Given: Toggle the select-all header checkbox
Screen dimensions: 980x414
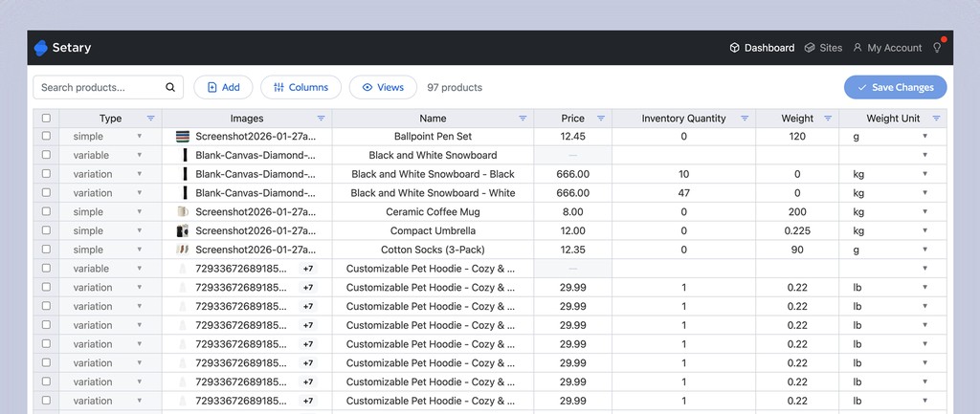Looking at the screenshot, I should (46, 118).
